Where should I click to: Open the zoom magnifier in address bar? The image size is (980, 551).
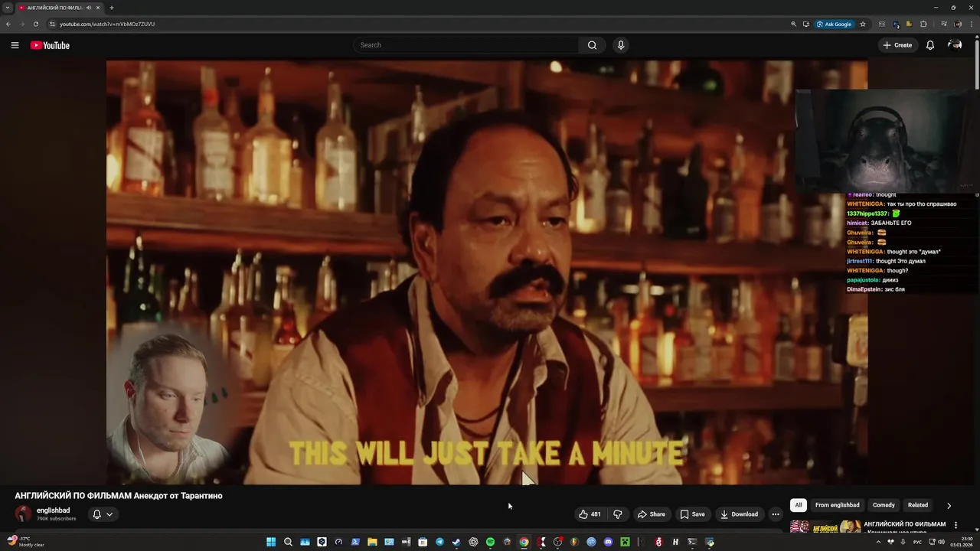794,24
